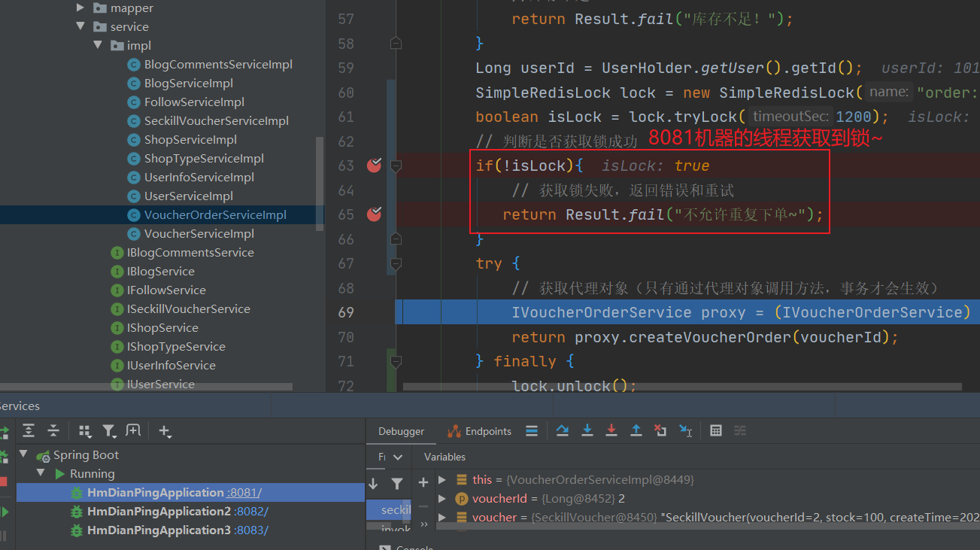Collapse the Spring Boot services node
Image resolution: width=980 pixels, height=550 pixels.
pos(23,455)
